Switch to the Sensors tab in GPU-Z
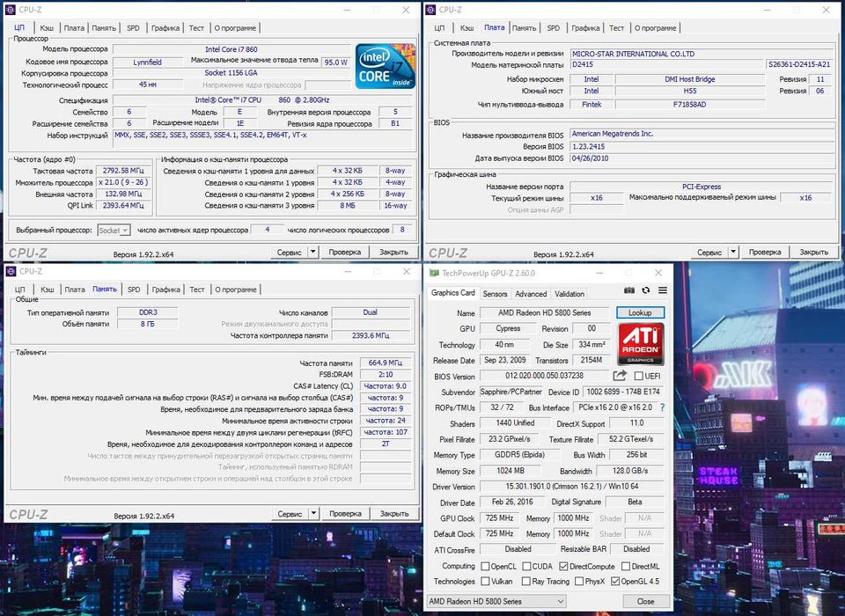Screen dimensions: 845x616 pyautogui.click(x=495, y=294)
